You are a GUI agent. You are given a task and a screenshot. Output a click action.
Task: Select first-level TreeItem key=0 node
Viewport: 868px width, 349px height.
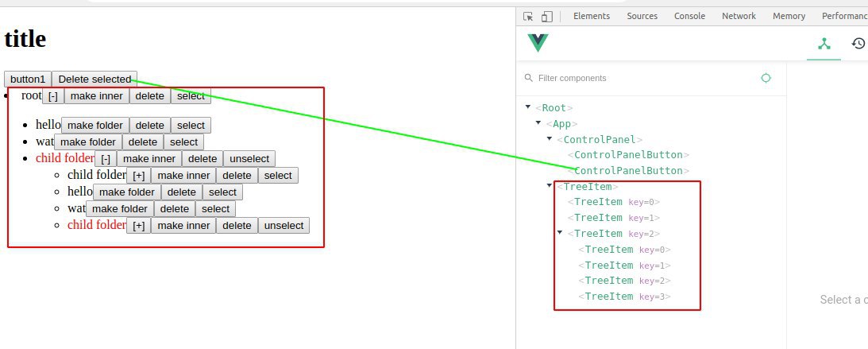click(x=614, y=202)
